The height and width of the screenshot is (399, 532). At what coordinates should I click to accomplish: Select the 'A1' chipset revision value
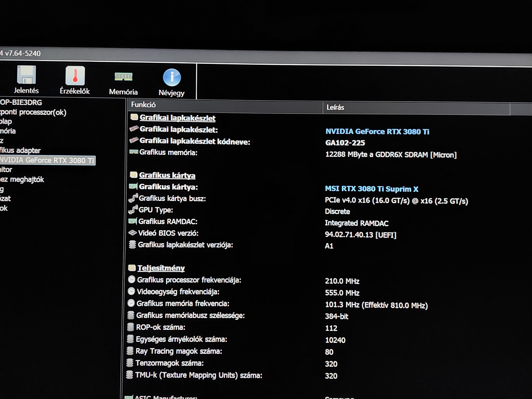point(329,246)
